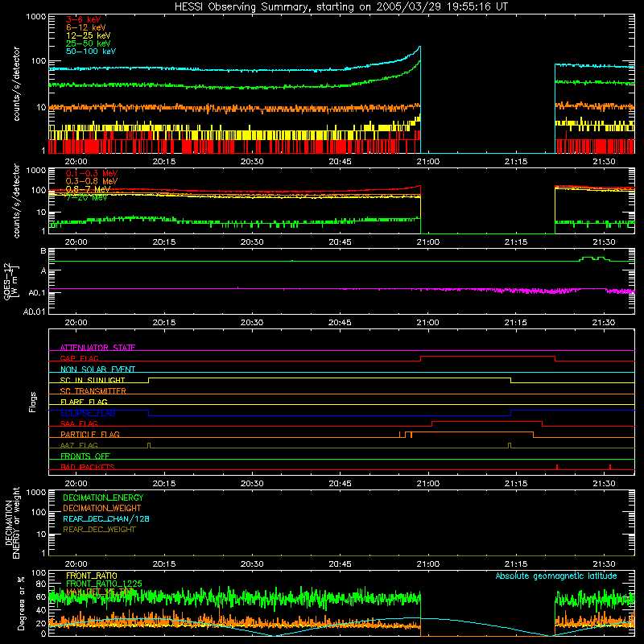Click the '0.3-0.8 MeV' legend label
The height and width of the screenshot is (644, 644).
[x=92, y=181]
